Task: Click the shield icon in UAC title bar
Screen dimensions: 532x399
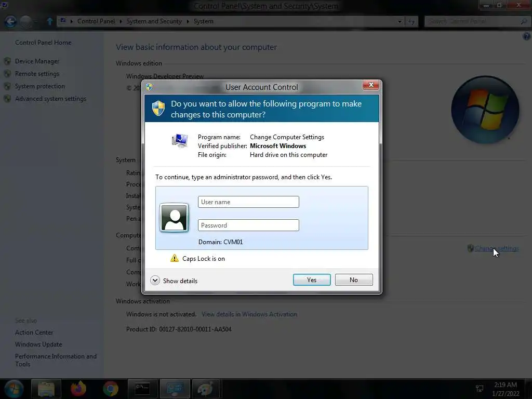Action: (x=149, y=87)
